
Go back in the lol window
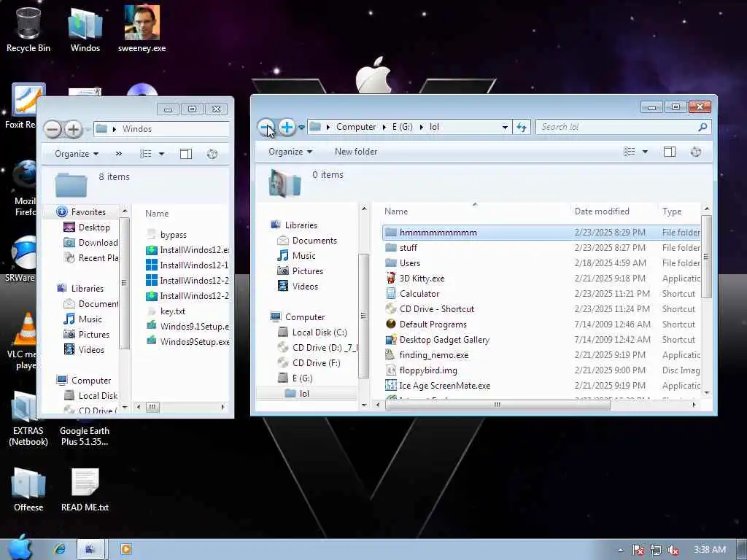[x=266, y=127]
